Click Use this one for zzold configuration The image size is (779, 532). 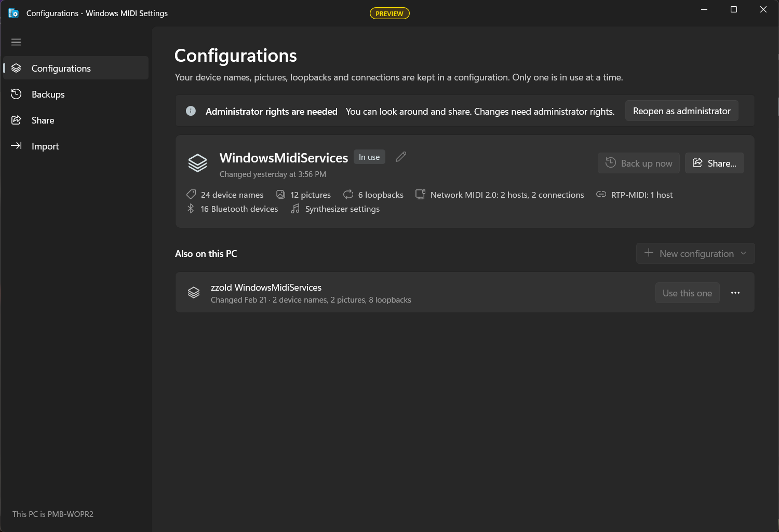click(x=687, y=293)
